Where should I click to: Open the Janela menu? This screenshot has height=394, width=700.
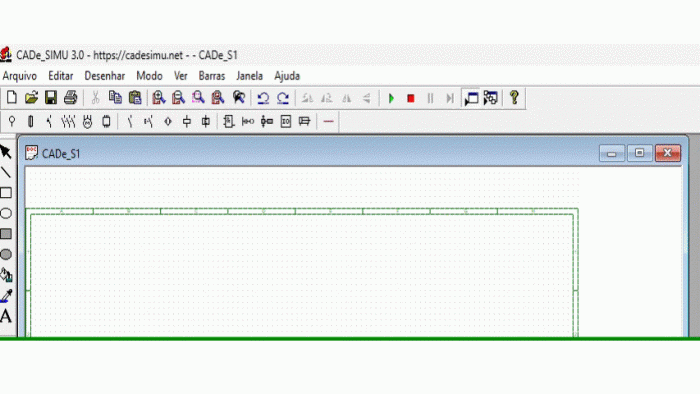click(250, 76)
